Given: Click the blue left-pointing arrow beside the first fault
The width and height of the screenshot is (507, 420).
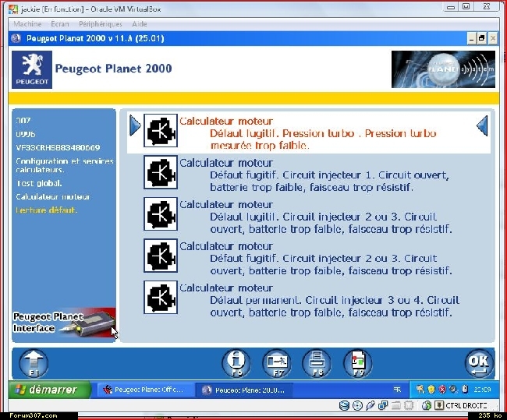Looking at the screenshot, I should pos(482,125).
